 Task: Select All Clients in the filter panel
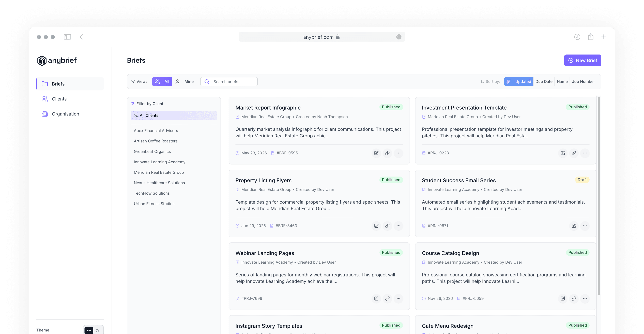click(x=149, y=115)
